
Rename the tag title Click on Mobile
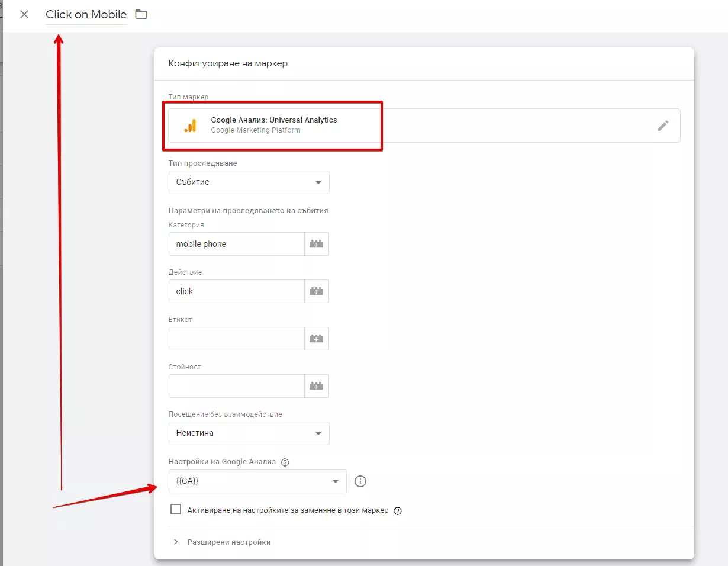pyautogui.click(x=86, y=15)
